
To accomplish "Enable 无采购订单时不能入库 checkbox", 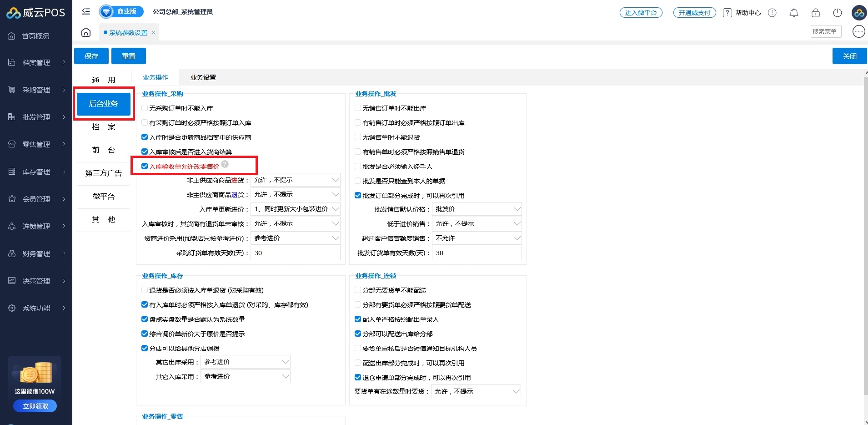I will [x=145, y=108].
